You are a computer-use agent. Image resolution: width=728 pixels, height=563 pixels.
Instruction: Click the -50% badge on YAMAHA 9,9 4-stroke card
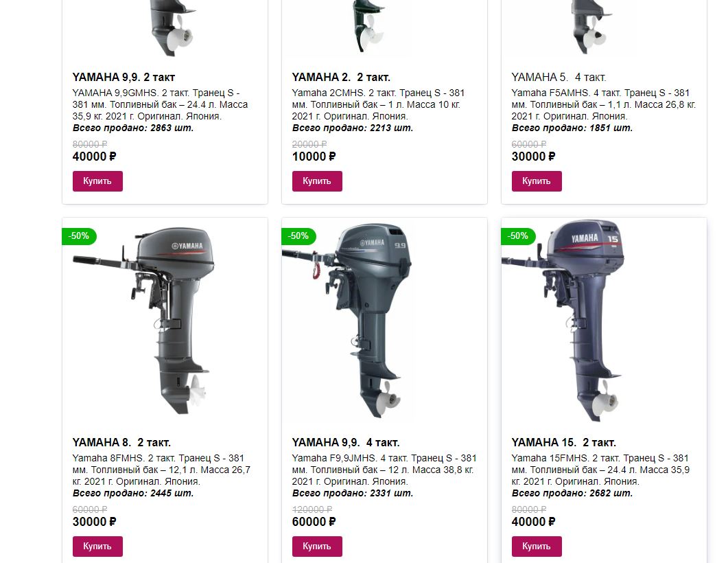[x=298, y=236]
